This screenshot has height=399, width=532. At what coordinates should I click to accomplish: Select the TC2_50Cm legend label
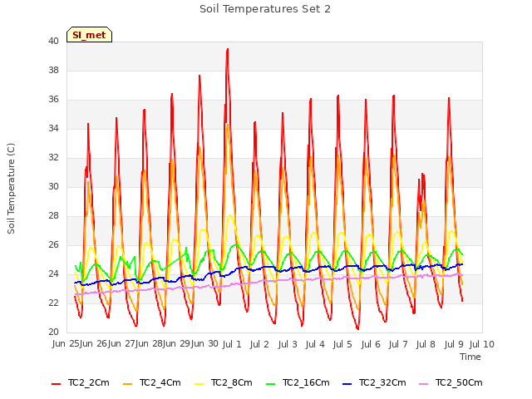(459, 382)
